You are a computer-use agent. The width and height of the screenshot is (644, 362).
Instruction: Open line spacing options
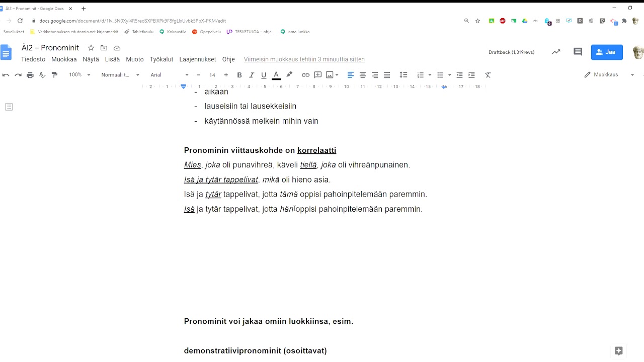403,75
